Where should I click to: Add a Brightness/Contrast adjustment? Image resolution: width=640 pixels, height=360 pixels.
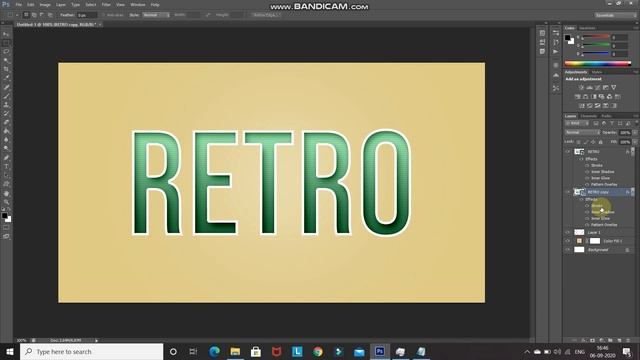point(581,87)
